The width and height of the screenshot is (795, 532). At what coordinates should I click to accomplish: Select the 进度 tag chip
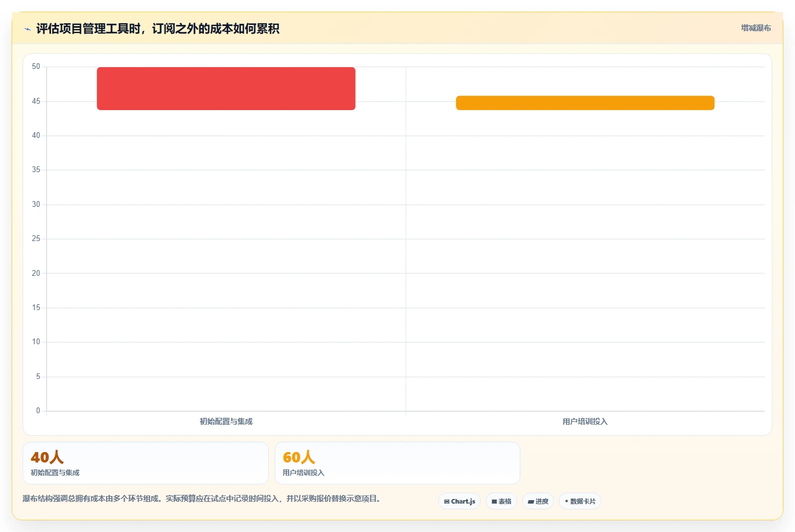(x=538, y=501)
